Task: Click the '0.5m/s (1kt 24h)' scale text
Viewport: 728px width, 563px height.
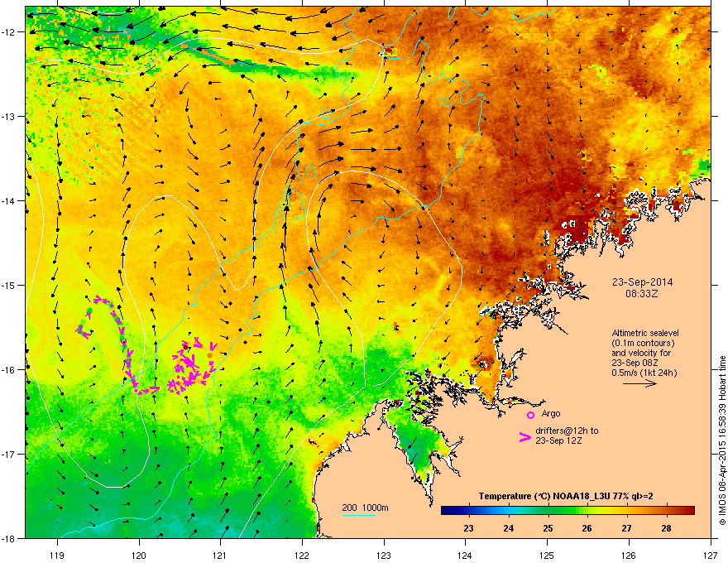Action: point(644,373)
